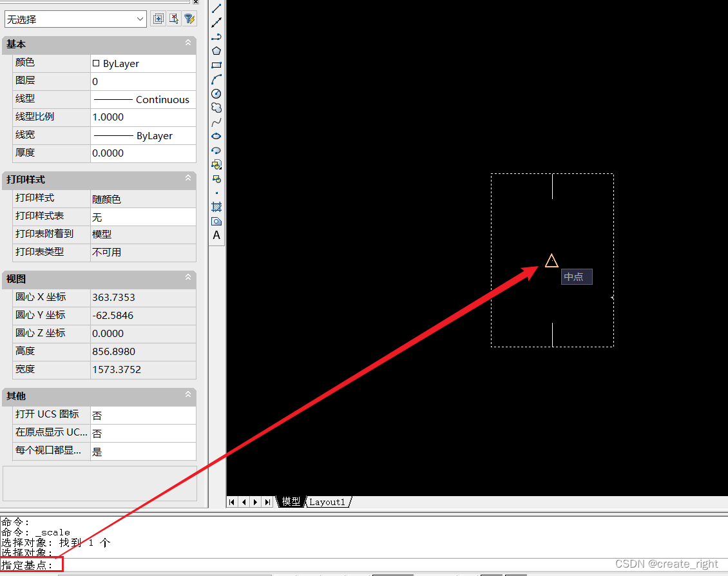The height and width of the screenshot is (576, 728).
Task: Collapse the 视图 section
Action: click(188, 278)
